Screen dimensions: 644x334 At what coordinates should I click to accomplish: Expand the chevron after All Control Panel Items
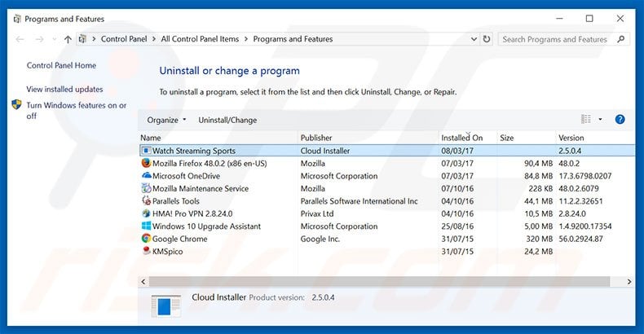click(x=246, y=39)
